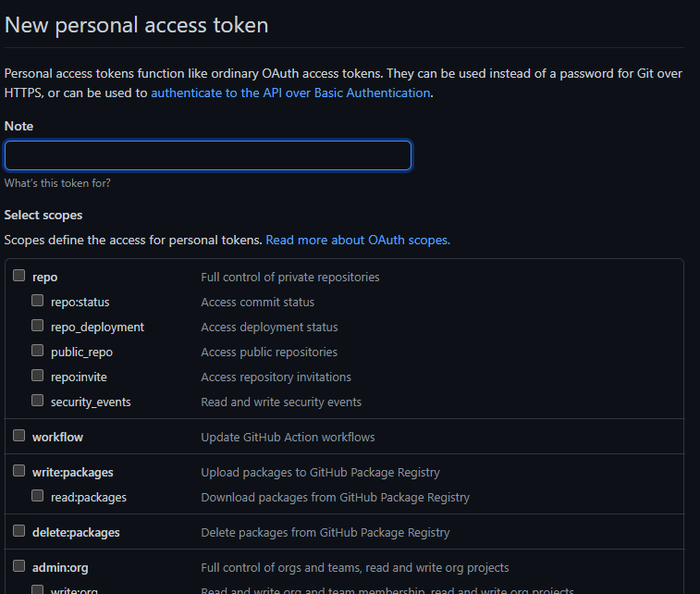Screen dimensions: 700x594
Task: Click the Note input field
Action: (208, 155)
